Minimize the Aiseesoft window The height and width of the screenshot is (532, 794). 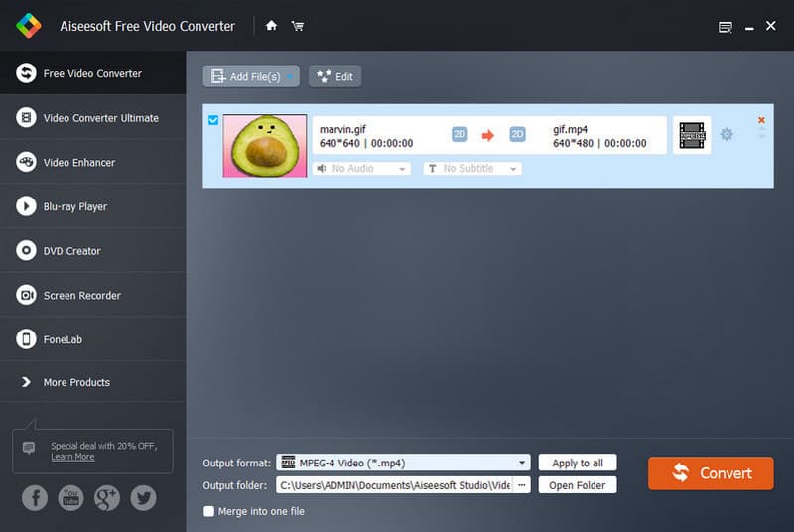(749, 28)
